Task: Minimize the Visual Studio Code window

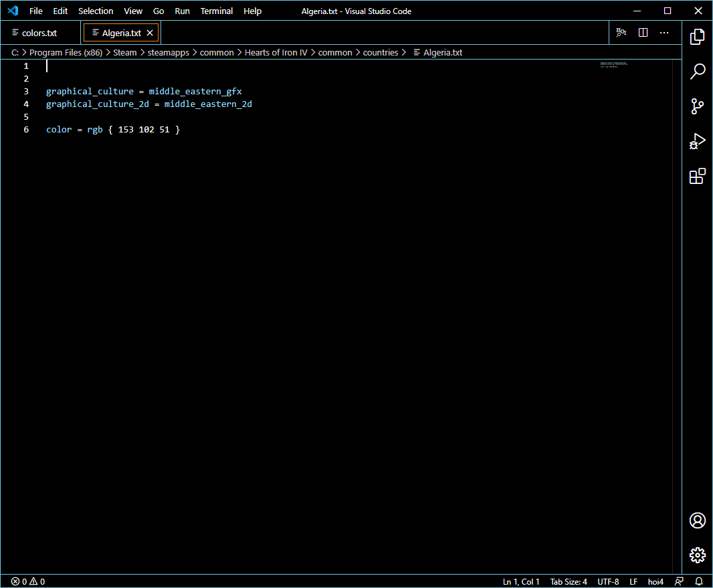Action: click(637, 11)
